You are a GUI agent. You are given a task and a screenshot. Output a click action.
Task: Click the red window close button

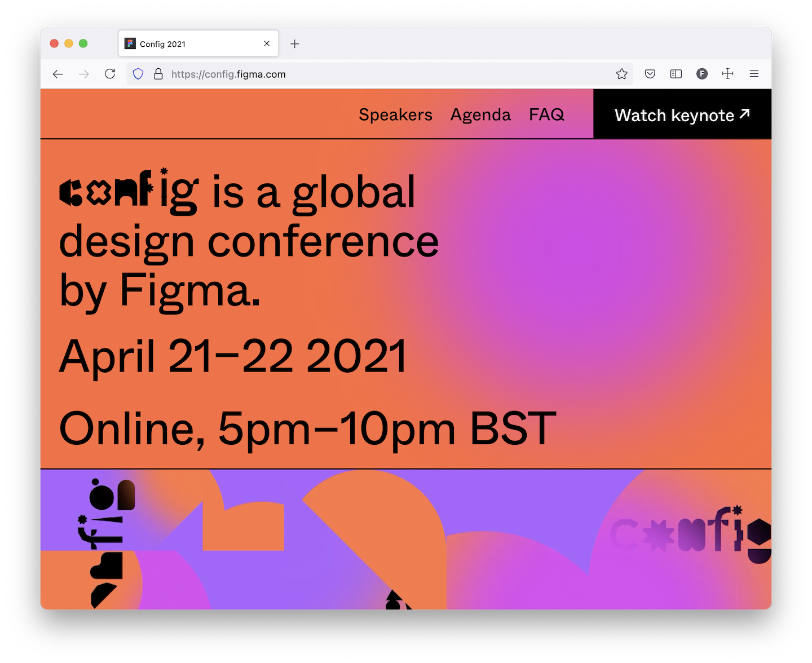click(x=54, y=43)
